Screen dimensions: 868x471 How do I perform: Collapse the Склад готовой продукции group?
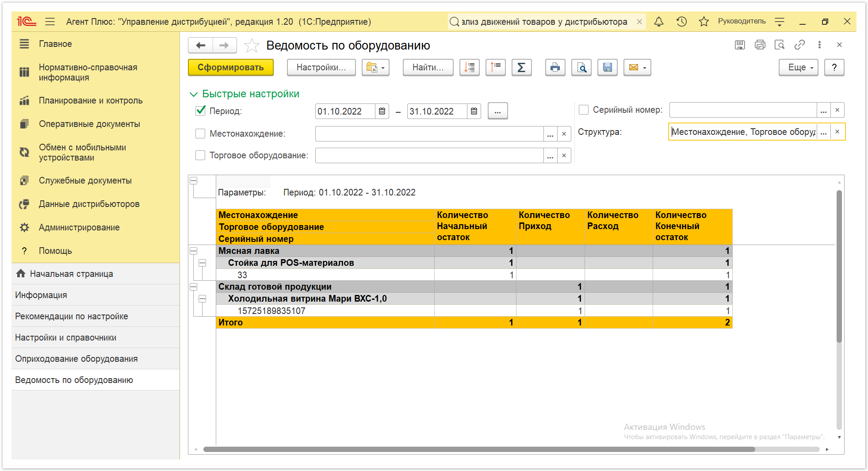tap(193, 287)
